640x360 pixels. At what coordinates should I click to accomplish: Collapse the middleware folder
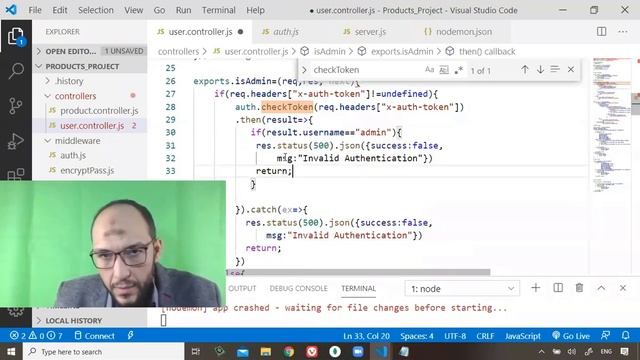[90, 140]
